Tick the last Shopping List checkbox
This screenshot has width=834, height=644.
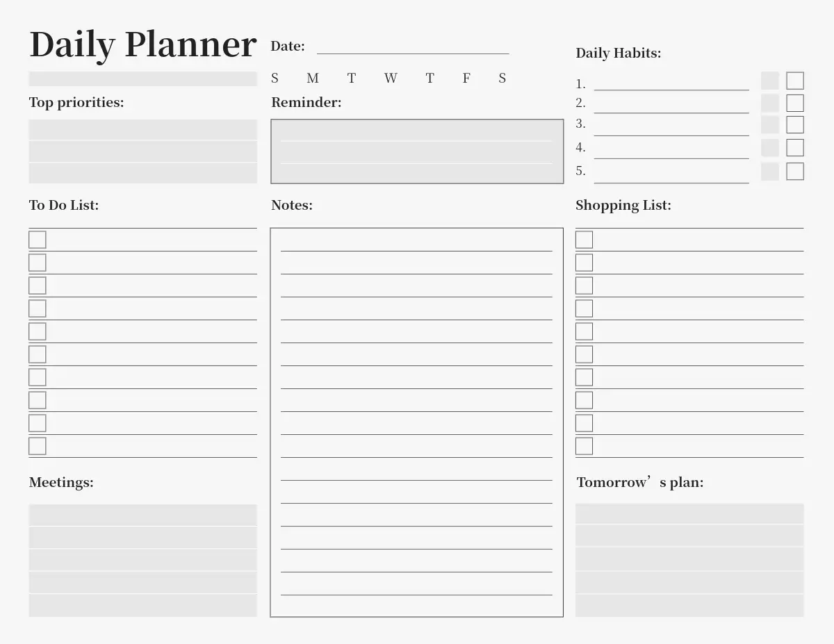[584, 446]
